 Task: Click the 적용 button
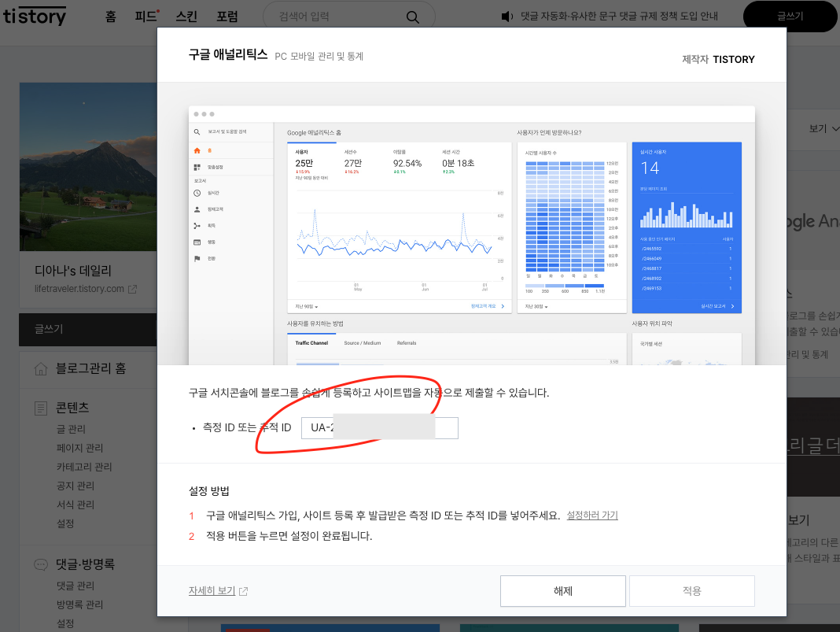coord(692,591)
